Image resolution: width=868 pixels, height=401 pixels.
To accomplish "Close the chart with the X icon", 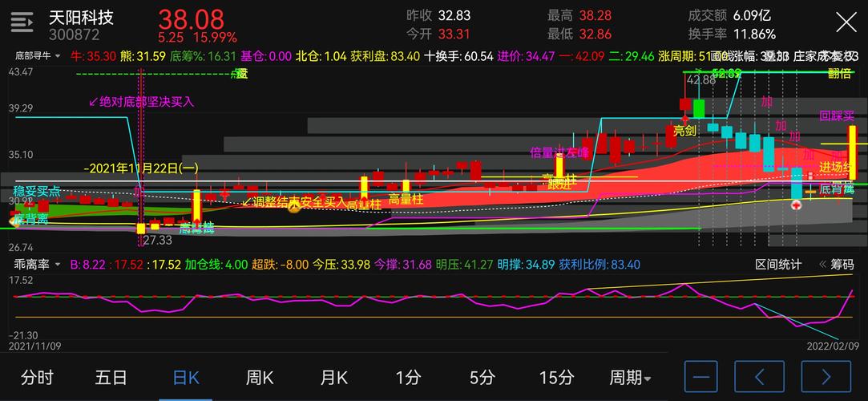I will (x=846, y=22).
